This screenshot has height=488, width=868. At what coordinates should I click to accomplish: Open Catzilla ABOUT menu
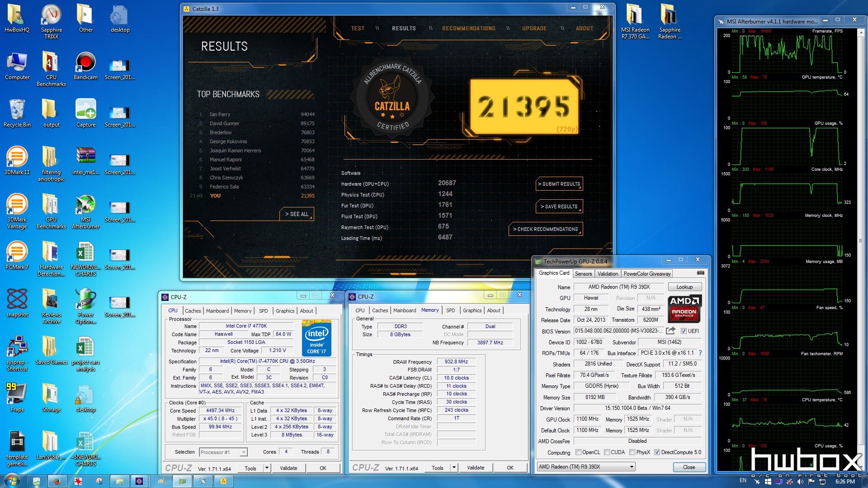(x=584, y=28)
